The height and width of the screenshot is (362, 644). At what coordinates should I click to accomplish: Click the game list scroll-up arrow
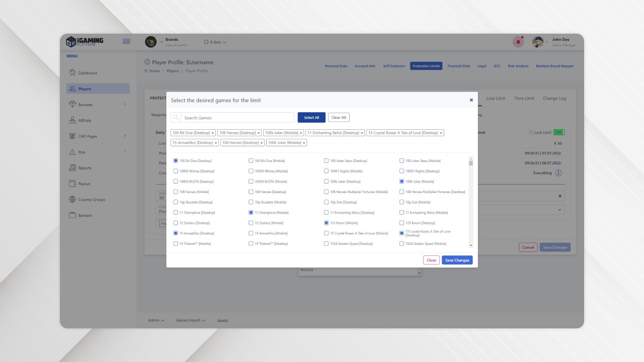click(471, 158)
